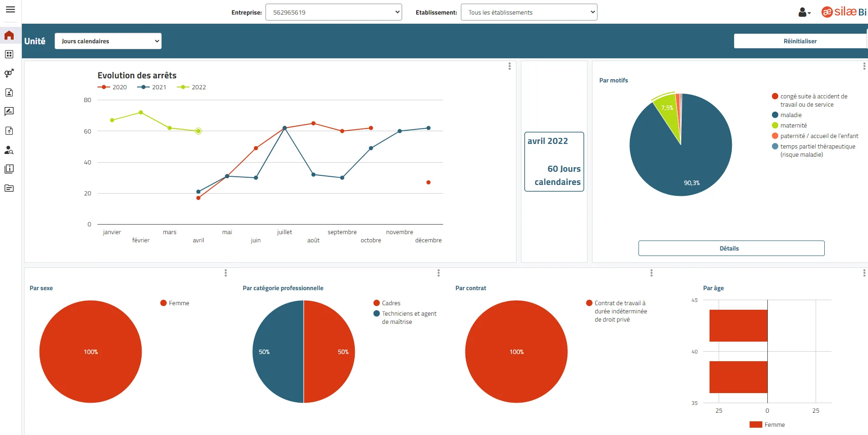Open the employee document sidebar icon

click(x=9, y=92)
